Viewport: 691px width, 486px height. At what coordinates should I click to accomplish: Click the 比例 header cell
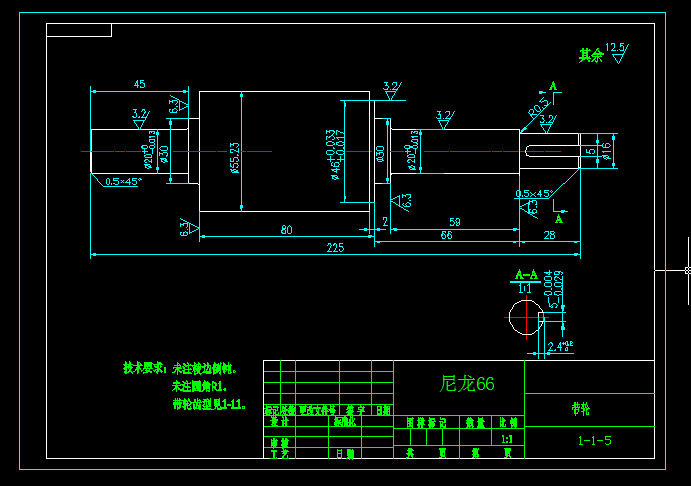508,423
